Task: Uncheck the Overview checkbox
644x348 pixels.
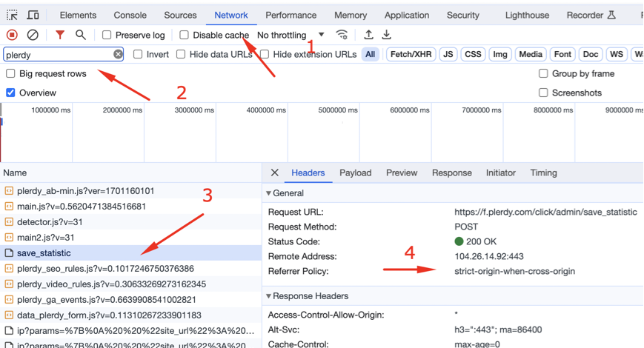Action: pos(10,93)
